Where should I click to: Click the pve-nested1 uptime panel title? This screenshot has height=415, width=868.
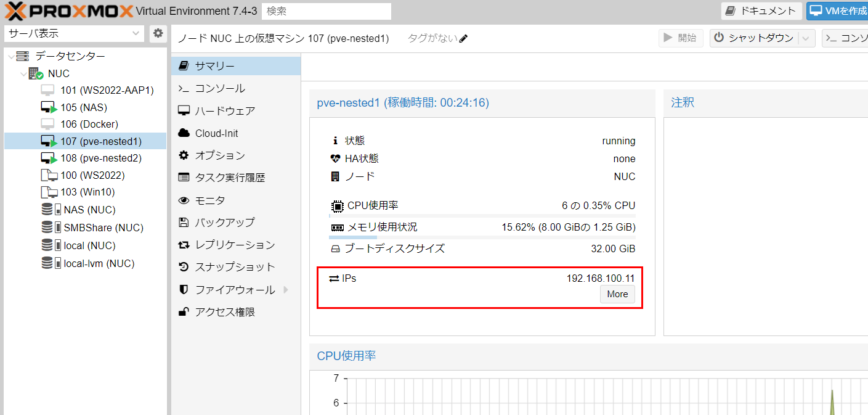(403, 102)
